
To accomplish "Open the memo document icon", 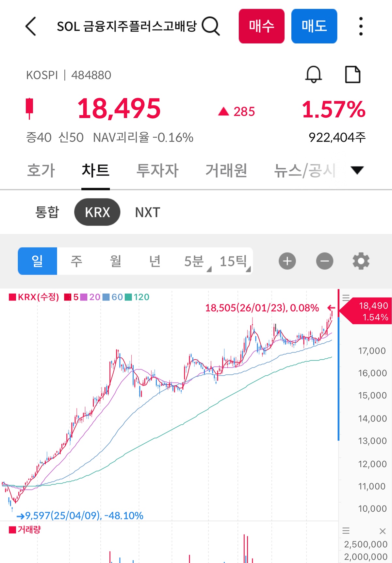I will [x=353, y=75].
